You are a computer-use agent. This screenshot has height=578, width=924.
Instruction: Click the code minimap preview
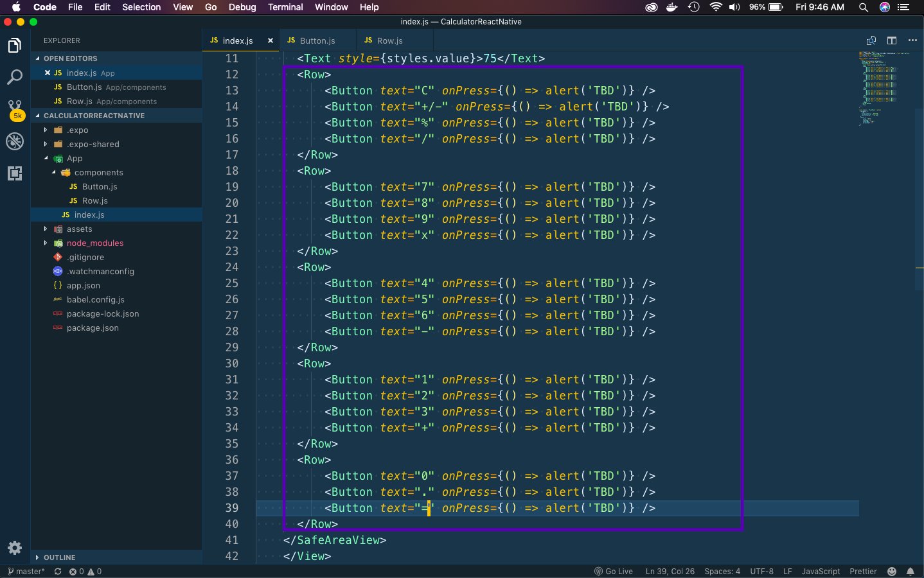(x=887, y=87)
